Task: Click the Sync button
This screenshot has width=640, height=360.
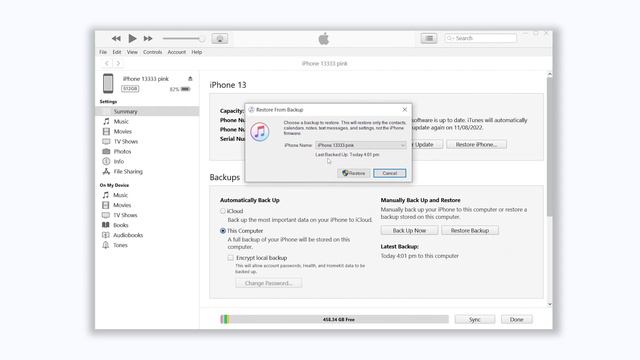Action: (475, 319)
